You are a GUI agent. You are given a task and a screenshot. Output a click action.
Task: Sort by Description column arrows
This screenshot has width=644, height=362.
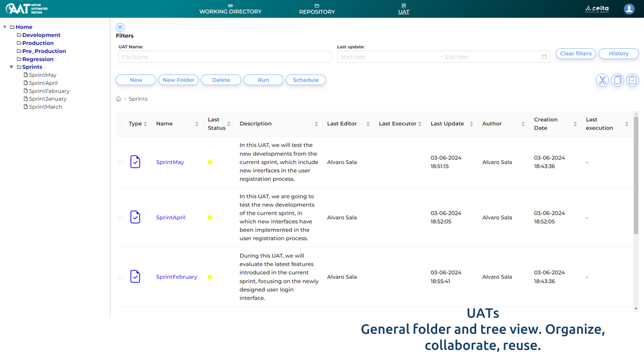point(316,124)
